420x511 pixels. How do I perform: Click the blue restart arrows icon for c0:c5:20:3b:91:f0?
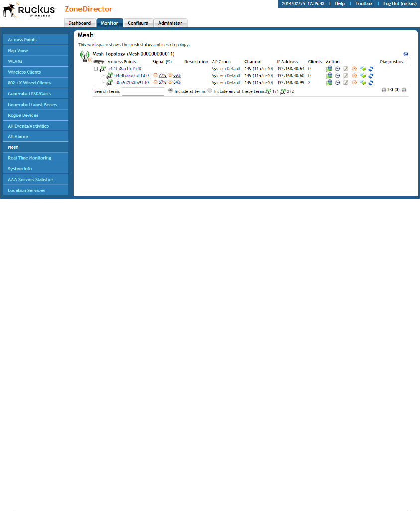click(371, 83)
